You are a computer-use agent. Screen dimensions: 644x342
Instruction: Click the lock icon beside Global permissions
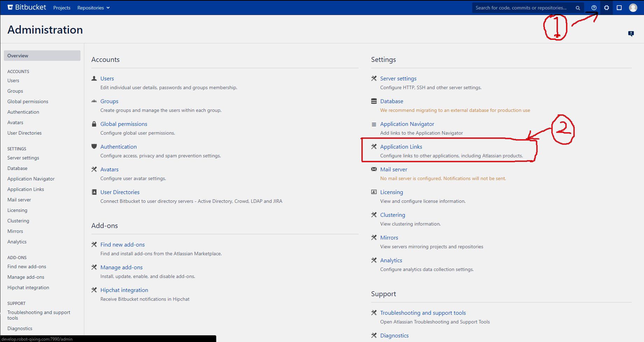coord(94,124)
